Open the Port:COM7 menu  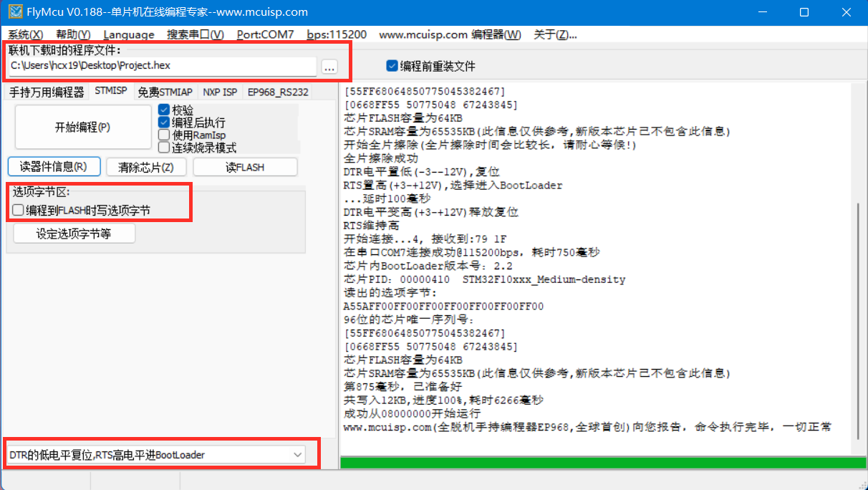pyautogui.click(x=265, y=34)
